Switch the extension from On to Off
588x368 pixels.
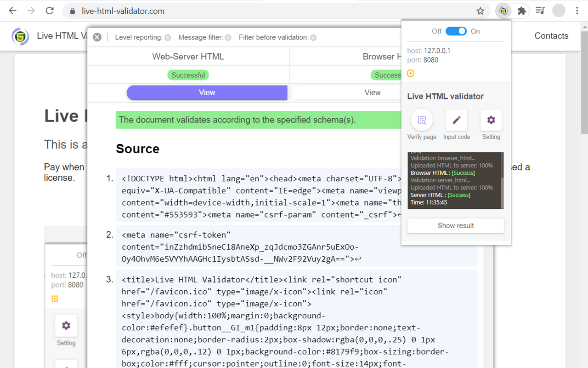pos(456,31)
